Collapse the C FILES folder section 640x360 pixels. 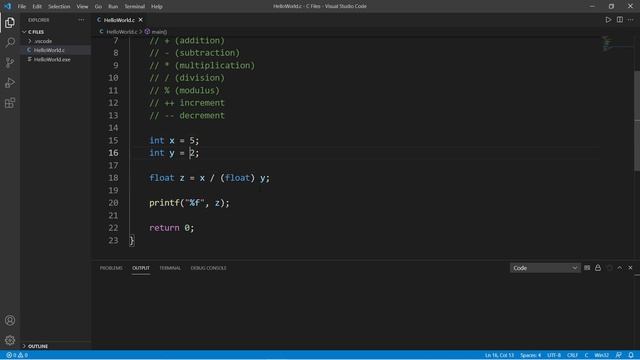coord(36,32)
